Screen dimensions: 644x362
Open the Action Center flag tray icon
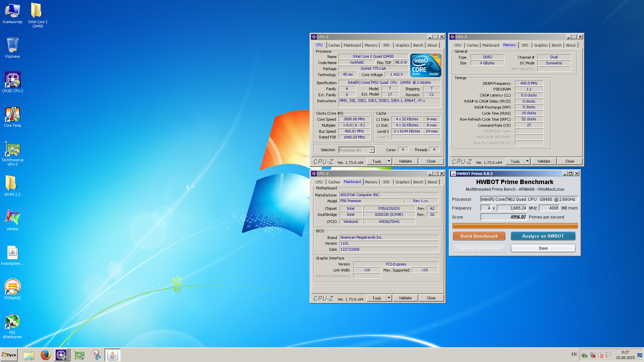click(609, 355)
